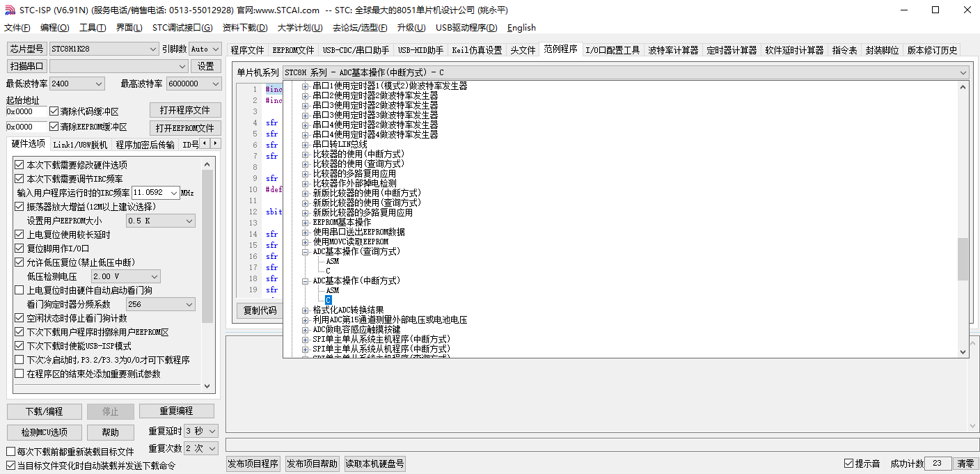The height and width of the screenshot is (474, 980).
Task: Open the 工具(T) menu
Action: 93,28
